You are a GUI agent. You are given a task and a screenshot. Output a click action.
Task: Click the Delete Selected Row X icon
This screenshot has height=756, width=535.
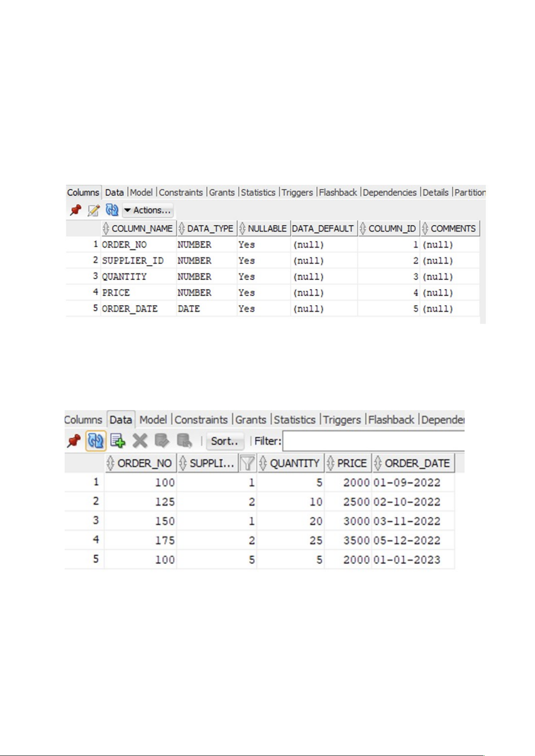(x=140, y=441)
